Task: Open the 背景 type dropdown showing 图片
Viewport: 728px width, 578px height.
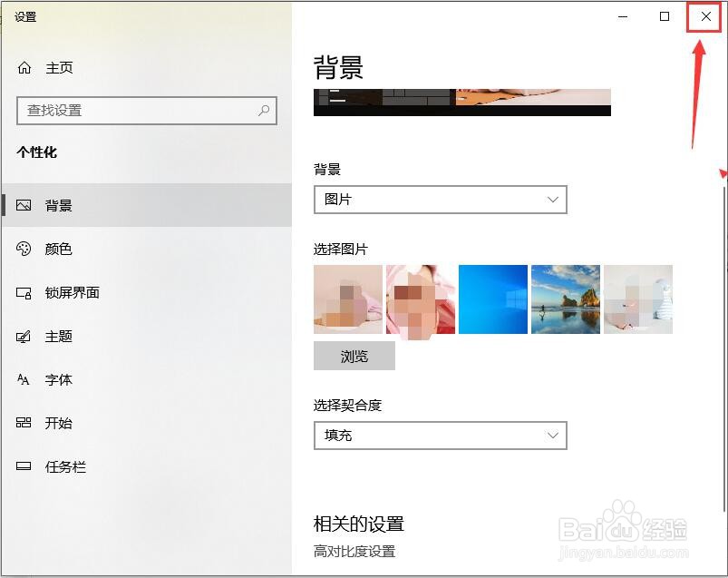Action: click(x=440, y=200)
